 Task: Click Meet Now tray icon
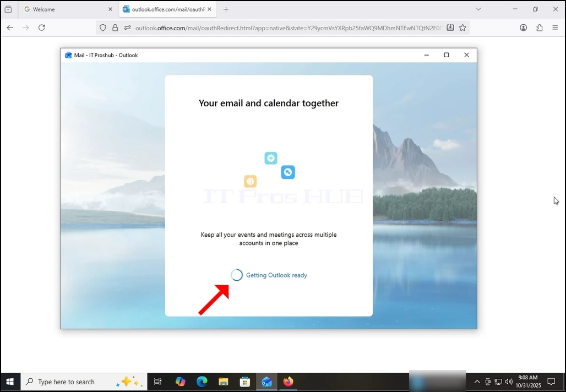click(488, 382)
